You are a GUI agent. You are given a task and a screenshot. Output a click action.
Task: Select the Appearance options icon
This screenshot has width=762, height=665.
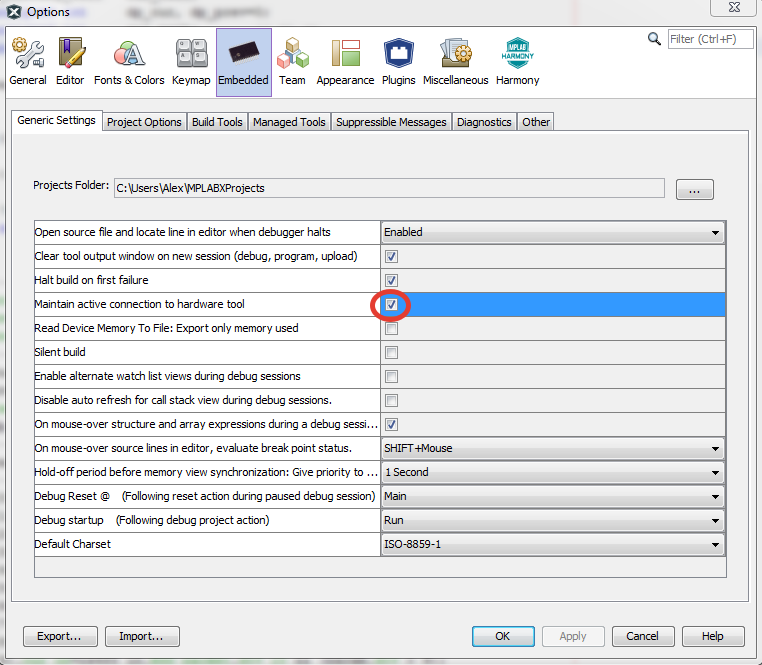(345, 61)
